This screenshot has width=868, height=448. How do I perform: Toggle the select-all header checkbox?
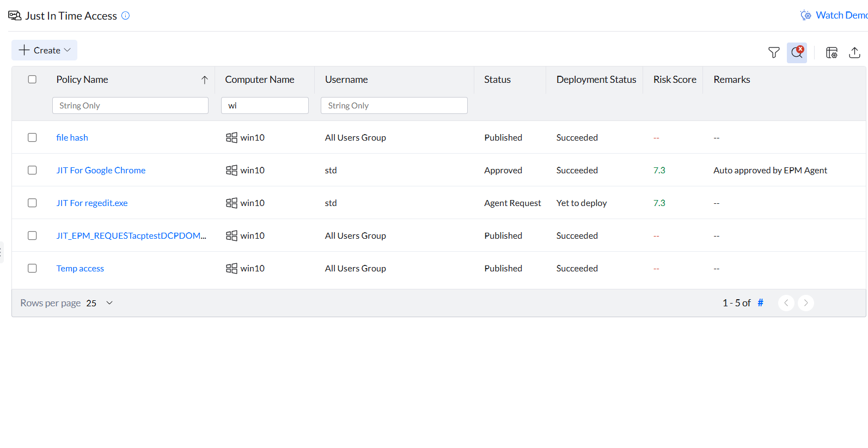32,80
